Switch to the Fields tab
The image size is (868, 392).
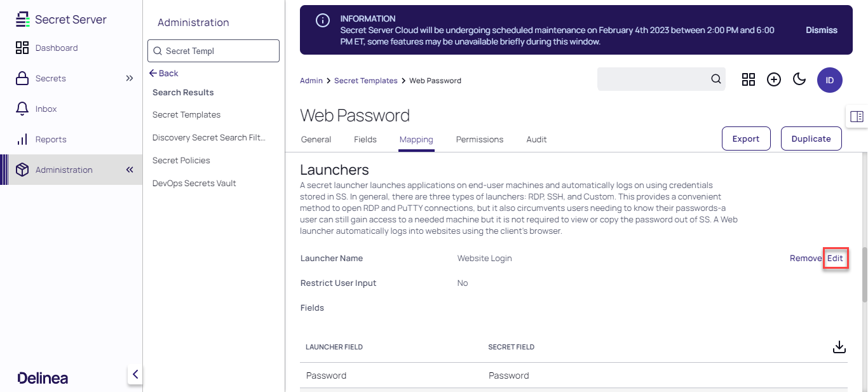[x=365, y=140]
